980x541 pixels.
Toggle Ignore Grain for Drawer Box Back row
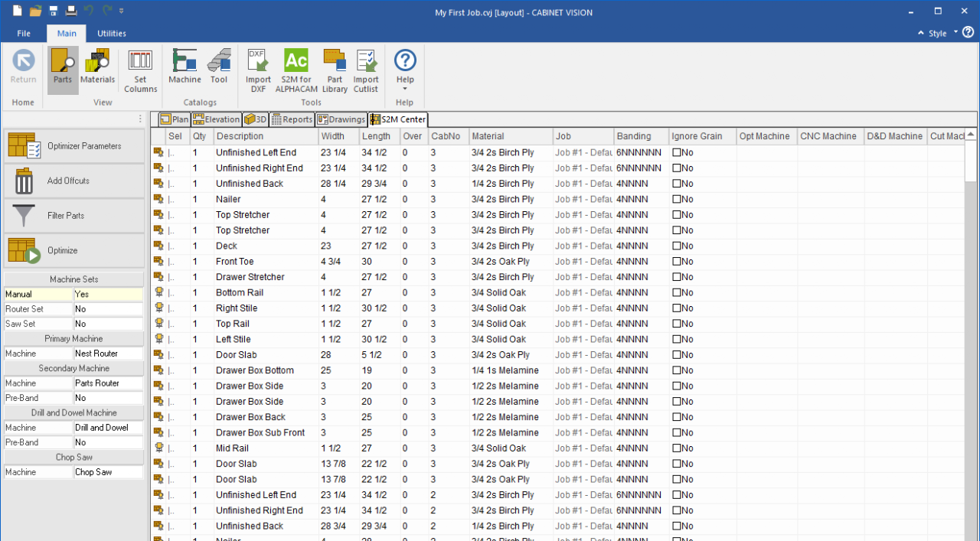pyautogui.click(x=677, y=417)
